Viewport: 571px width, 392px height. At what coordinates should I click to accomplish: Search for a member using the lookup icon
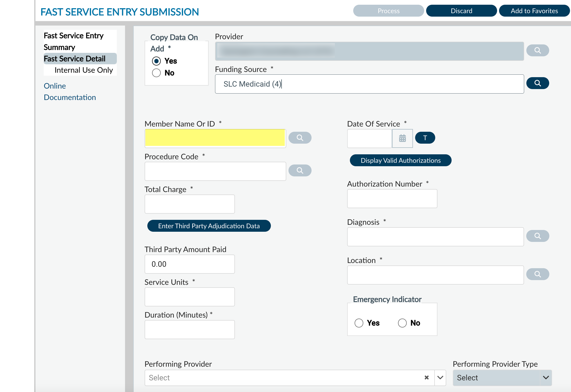pyautogui.click(x=300, y=137)
